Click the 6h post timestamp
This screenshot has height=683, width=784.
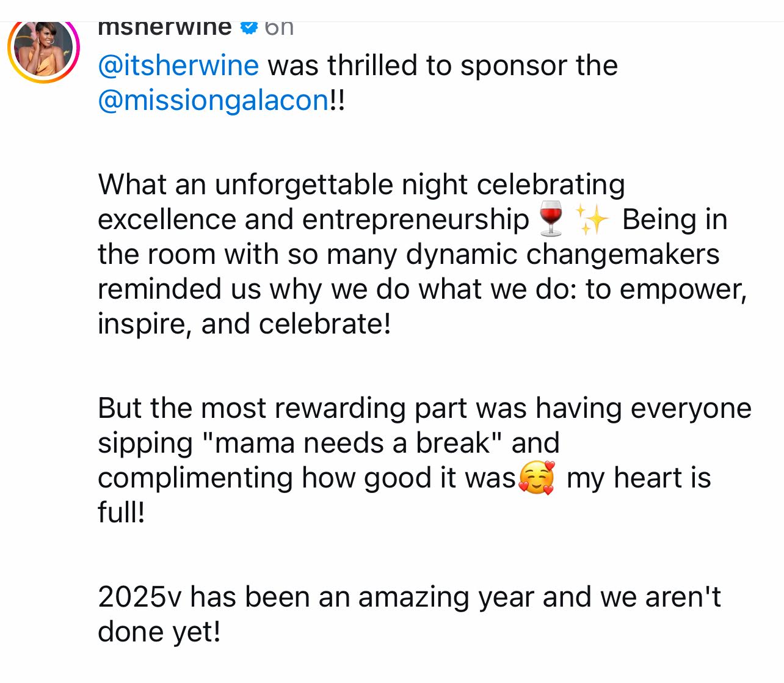point(279,27)
